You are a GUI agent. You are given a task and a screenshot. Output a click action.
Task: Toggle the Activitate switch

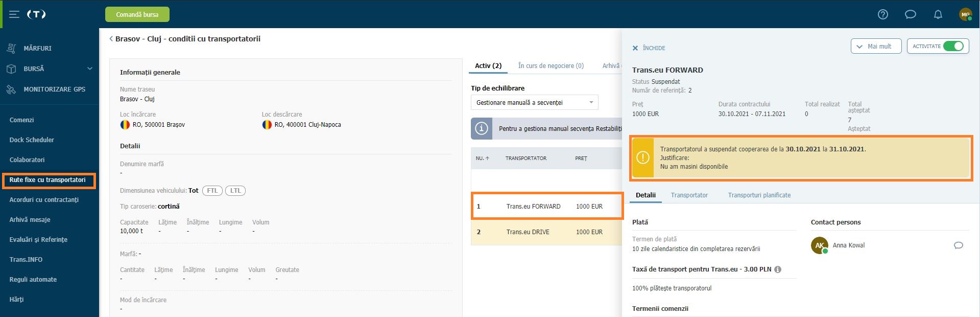[x=953, y=46]
